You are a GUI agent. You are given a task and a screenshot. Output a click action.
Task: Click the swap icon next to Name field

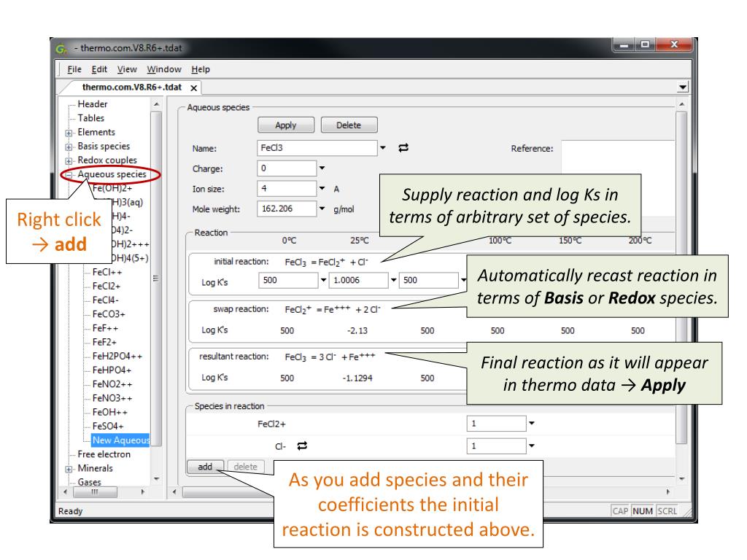point(403,148)
